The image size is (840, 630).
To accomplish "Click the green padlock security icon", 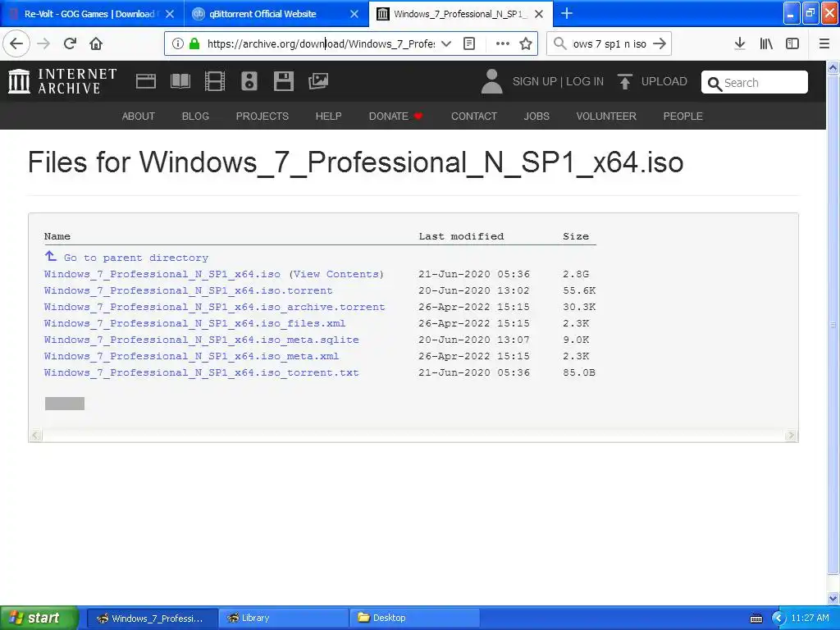I will pyautogui.click(x=194, y=43).
